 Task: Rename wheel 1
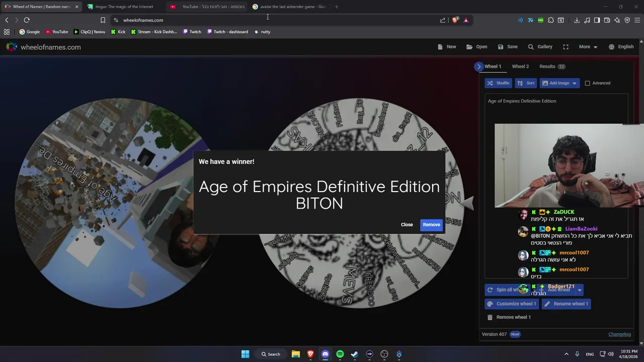pyautogui.click(x=566, y=304)
